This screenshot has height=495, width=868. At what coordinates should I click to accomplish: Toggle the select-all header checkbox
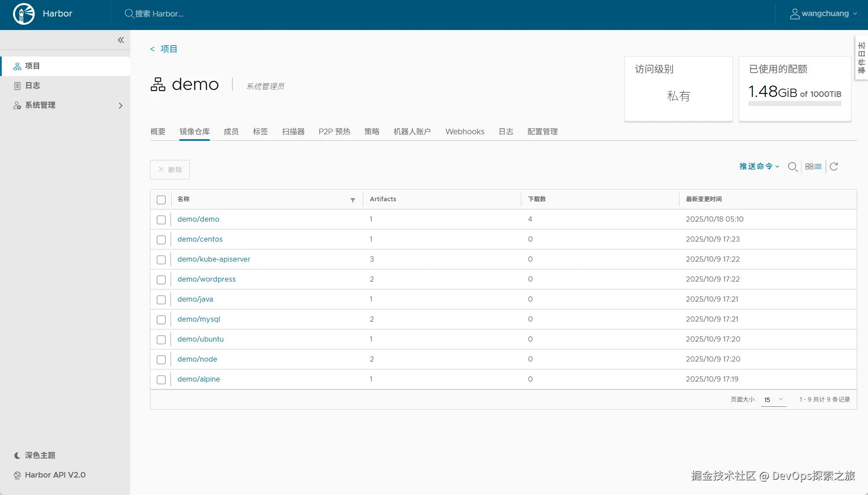tap(161, 200)
